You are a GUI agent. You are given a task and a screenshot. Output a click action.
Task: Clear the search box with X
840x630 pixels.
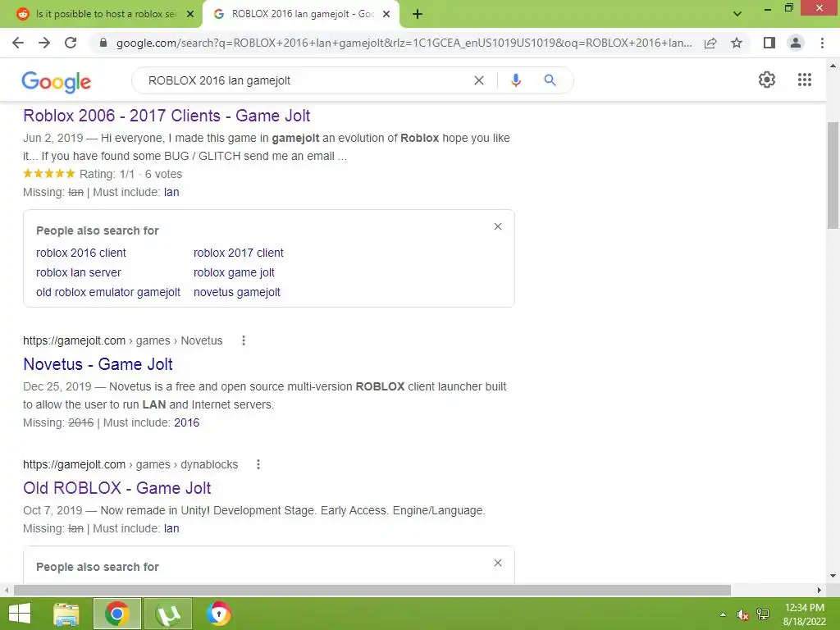coord(479,80)
